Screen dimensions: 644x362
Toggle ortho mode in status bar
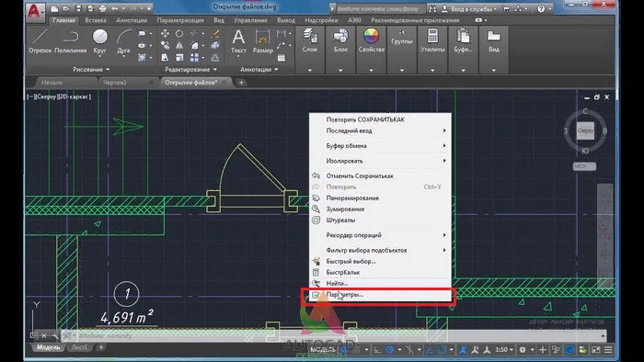coord(377,350)
